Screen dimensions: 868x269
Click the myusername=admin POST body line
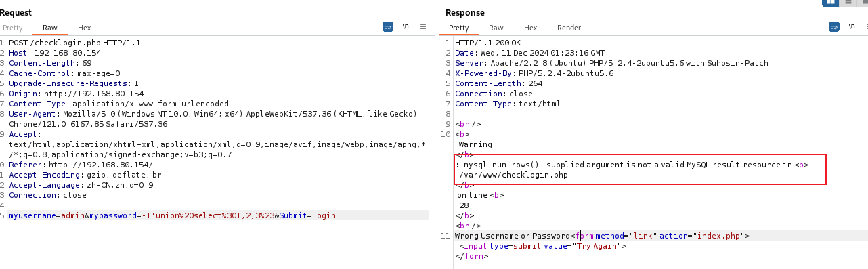[172, 215]
